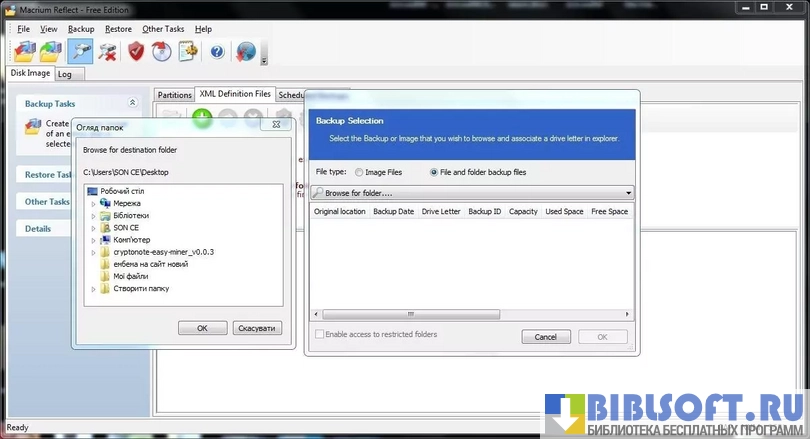Click the red shield verify toolbar icon
The image size is (810, 439).
pyautogui.click(x=136, y=51)
